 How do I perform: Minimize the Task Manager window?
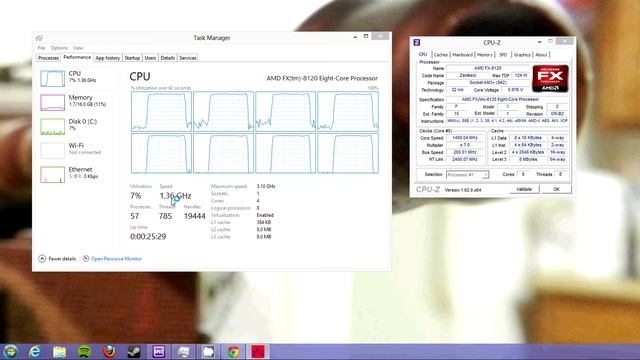[355, 37]
